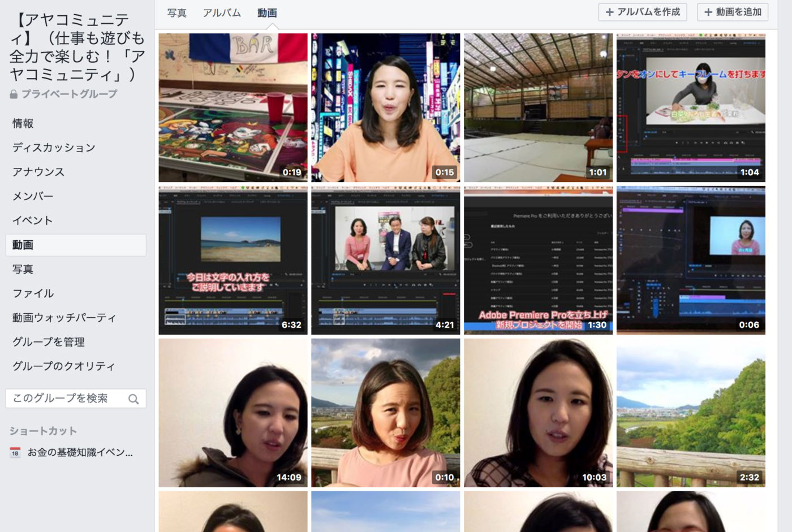Open the 0:19 BAR table video

coord(233,107)
